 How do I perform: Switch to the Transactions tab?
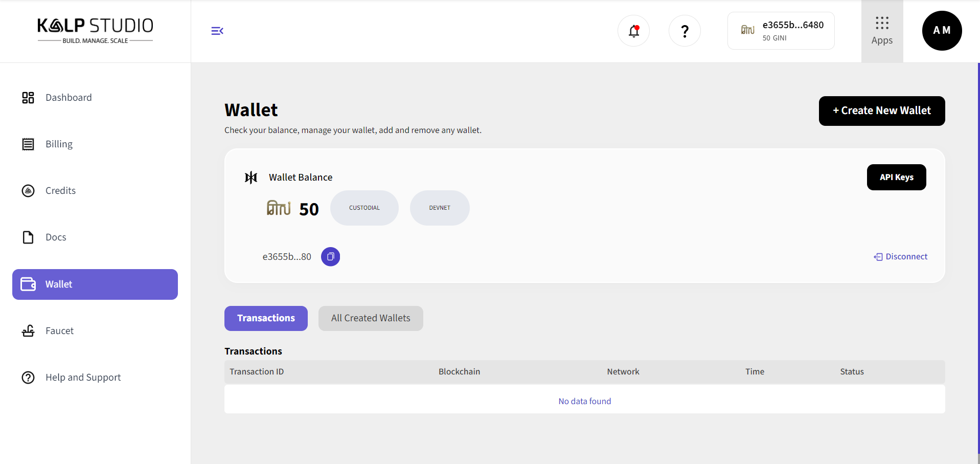tap(266, 318)
